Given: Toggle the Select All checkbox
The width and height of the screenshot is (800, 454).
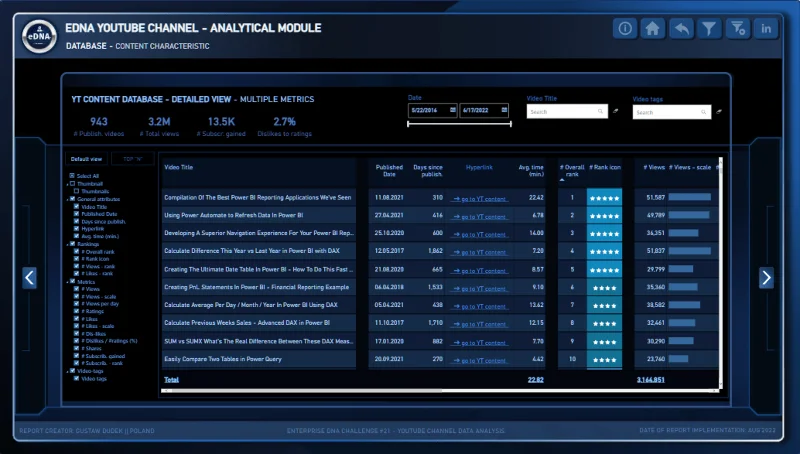Looking at the screenshot, I should tap(72, 175).
